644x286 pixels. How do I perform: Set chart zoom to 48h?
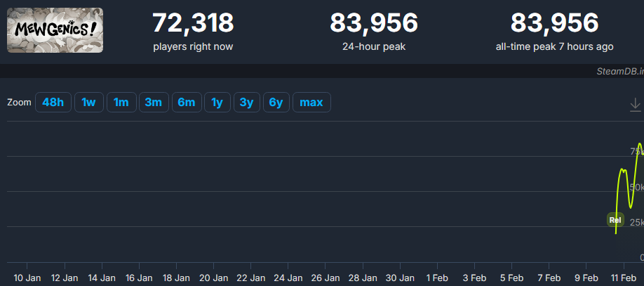pos(53,102)
